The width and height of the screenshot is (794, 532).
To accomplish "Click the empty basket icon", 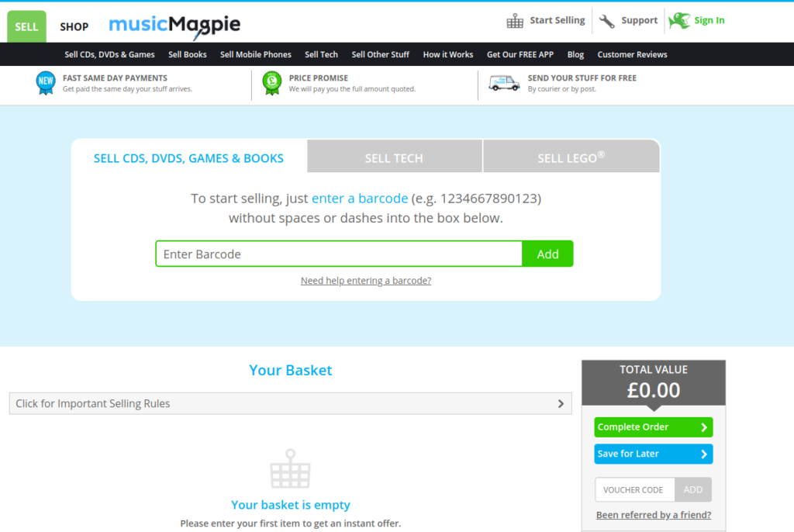I will coord(290,468).
